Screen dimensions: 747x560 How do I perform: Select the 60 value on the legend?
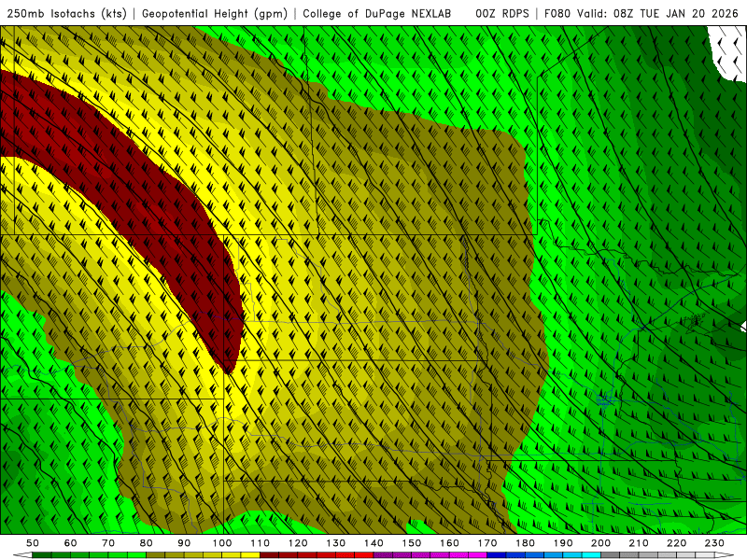click(71, 543)
